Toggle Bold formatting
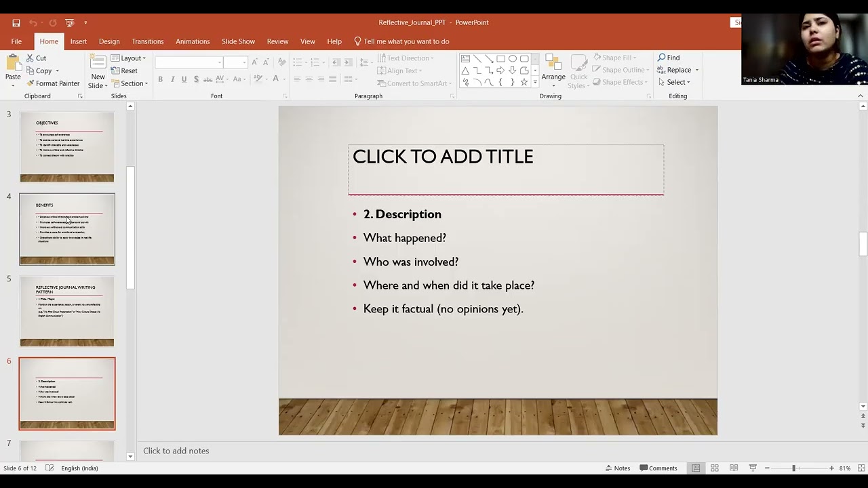868x488 pixels. click(x=161, y=79)
